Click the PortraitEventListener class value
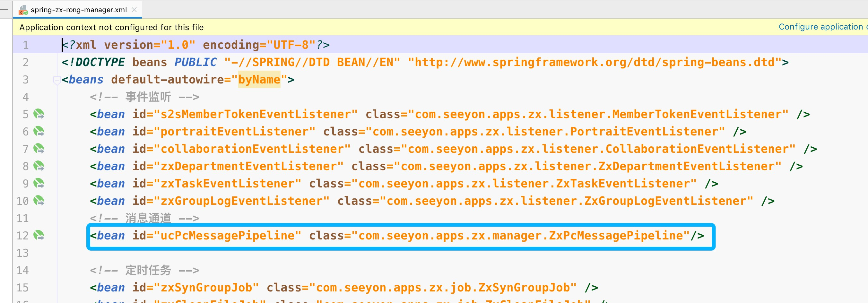This screenshot has height=303, width=868. coord(545,132)
